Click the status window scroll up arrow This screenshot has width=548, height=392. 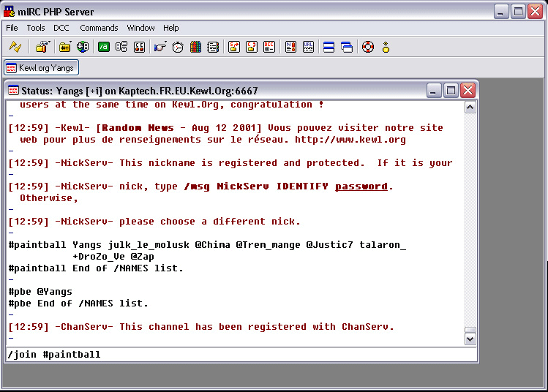tap(470, 108)
